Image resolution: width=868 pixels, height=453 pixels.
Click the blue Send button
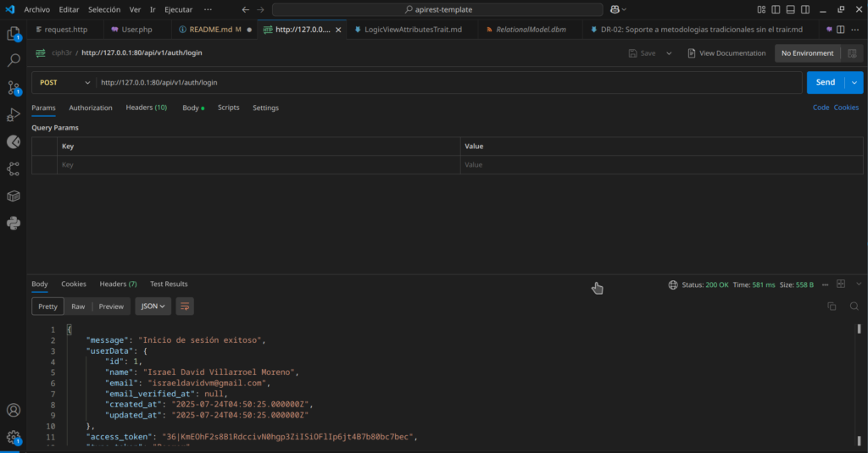825,82
